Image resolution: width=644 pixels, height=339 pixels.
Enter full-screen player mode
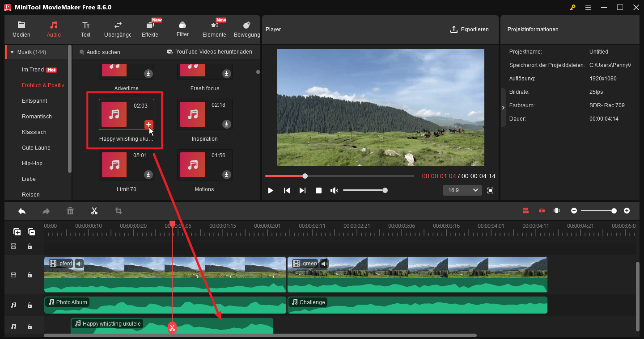[x=490, y=190]
